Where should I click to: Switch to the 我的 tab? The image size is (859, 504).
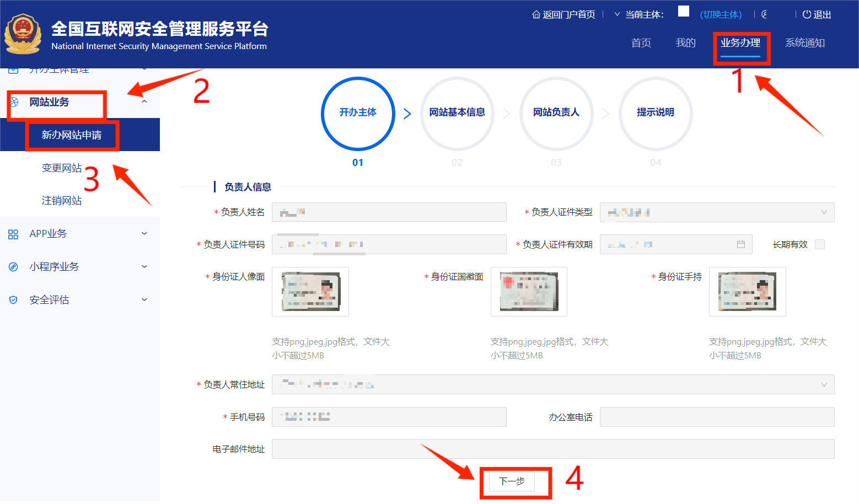(685, 42)
